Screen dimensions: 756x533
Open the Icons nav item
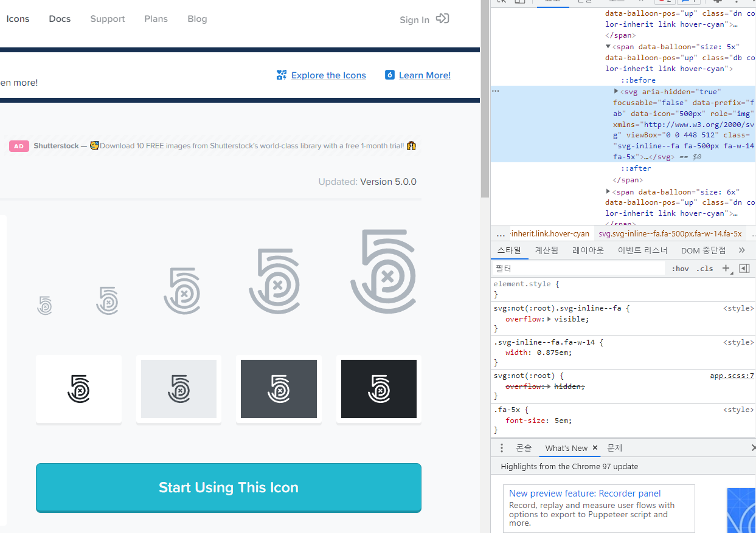coord(18,19)
